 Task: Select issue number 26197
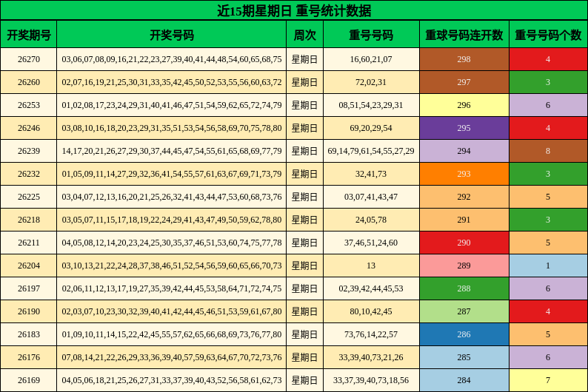point(28,288)
